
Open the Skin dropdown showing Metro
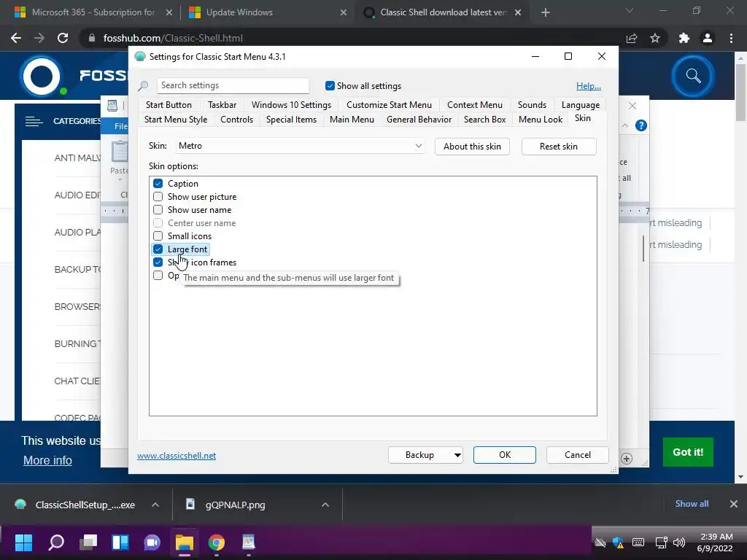tap(300, 146)
